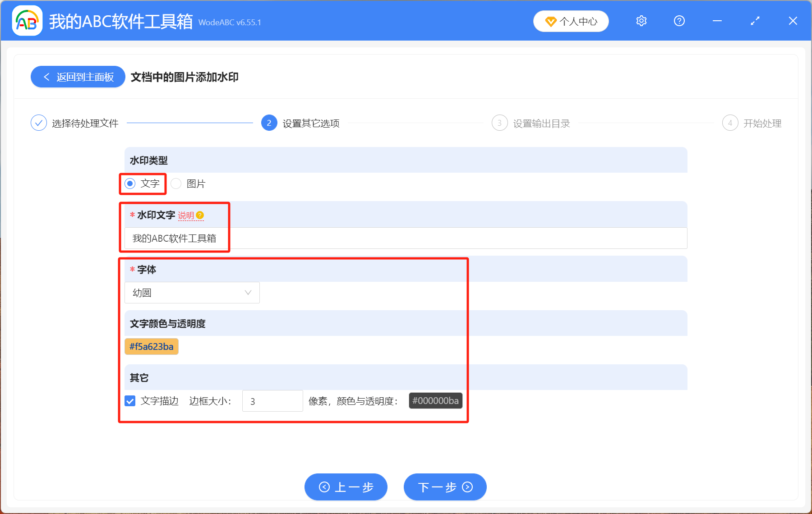Open the 说明 link

[x=187, y=216]
